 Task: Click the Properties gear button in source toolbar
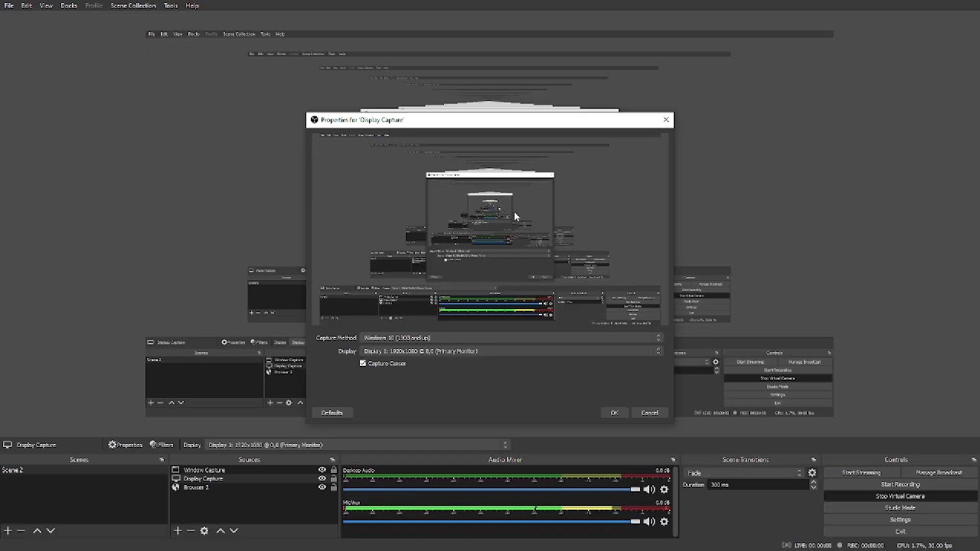point(126,445)
